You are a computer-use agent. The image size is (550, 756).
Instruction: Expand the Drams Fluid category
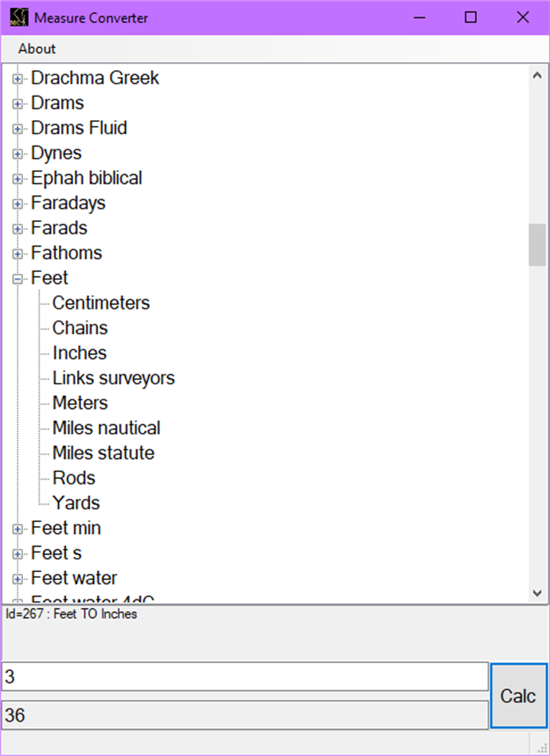pos(18,128)
